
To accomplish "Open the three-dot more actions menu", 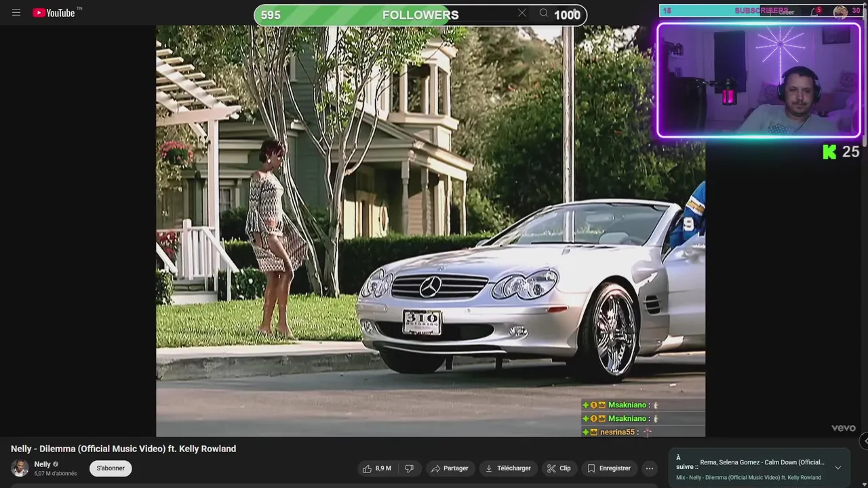I will [650, 468].
